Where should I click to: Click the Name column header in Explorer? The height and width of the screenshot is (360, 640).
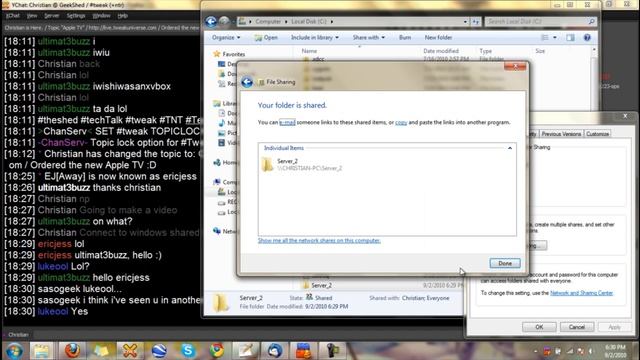[x=309, y=51]
